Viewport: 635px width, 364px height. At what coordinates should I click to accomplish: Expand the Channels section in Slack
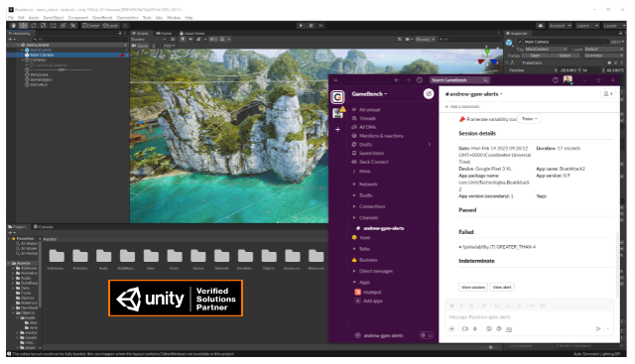coord(368,218)
